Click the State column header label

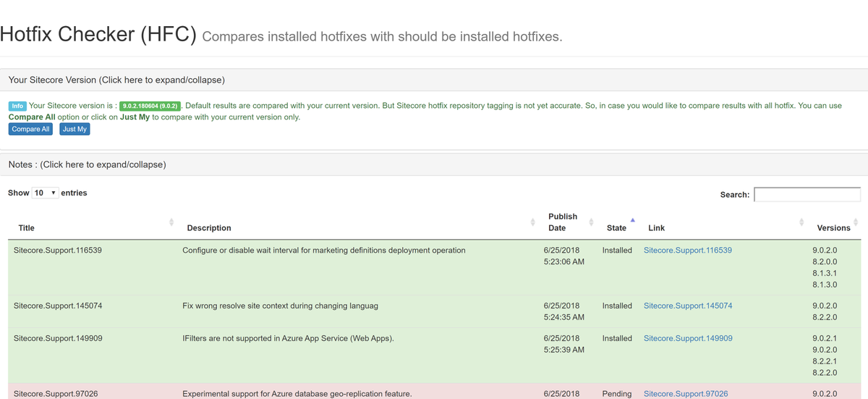pos(616,228)
